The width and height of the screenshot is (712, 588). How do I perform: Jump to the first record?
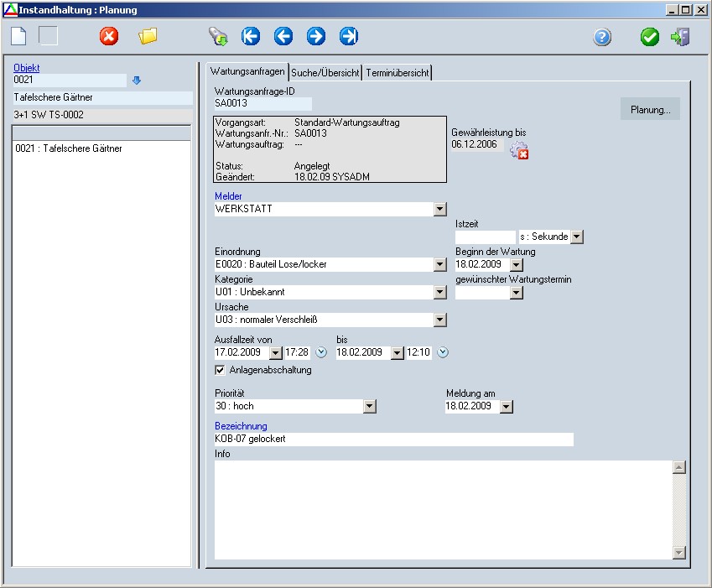pos(251,36)
